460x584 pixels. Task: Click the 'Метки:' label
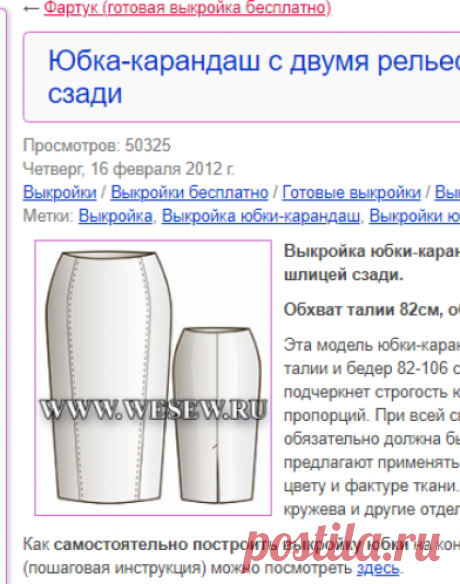pyautogui.click(x=48, y=216)
